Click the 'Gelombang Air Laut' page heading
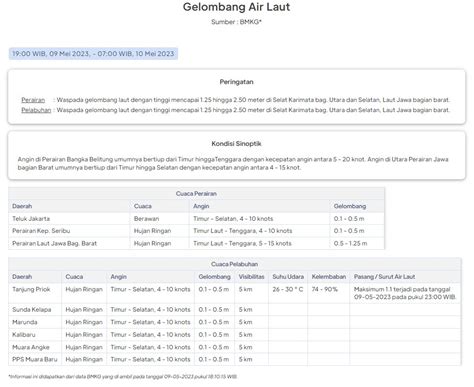The image size is (474, 387). [236, 7]
